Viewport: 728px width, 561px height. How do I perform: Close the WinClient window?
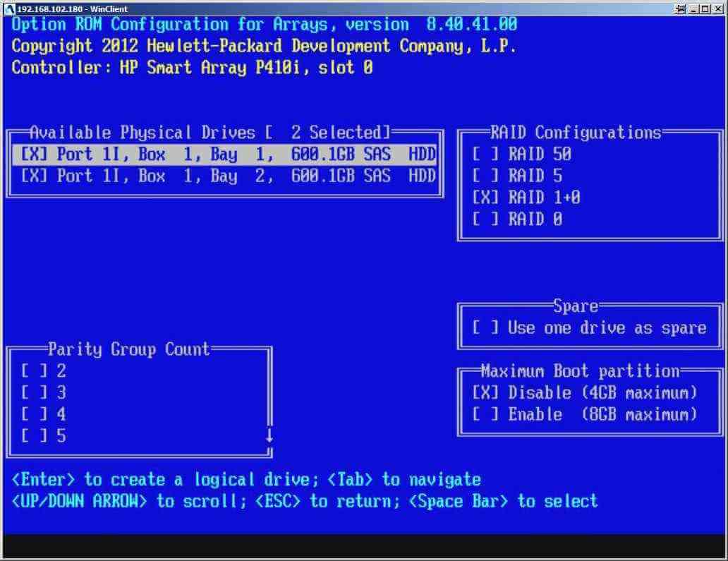(717, 9)
